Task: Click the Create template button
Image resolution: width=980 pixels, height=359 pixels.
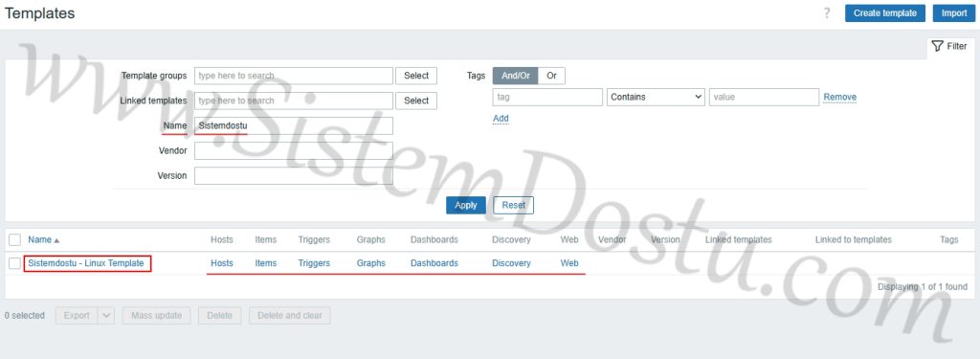Action: [x=885, y=13]
